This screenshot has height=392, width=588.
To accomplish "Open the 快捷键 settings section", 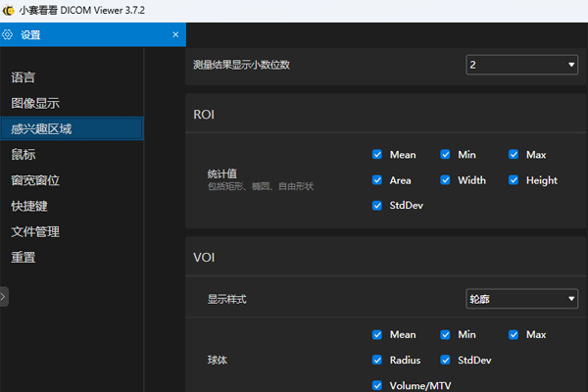I will coord(29,206).
